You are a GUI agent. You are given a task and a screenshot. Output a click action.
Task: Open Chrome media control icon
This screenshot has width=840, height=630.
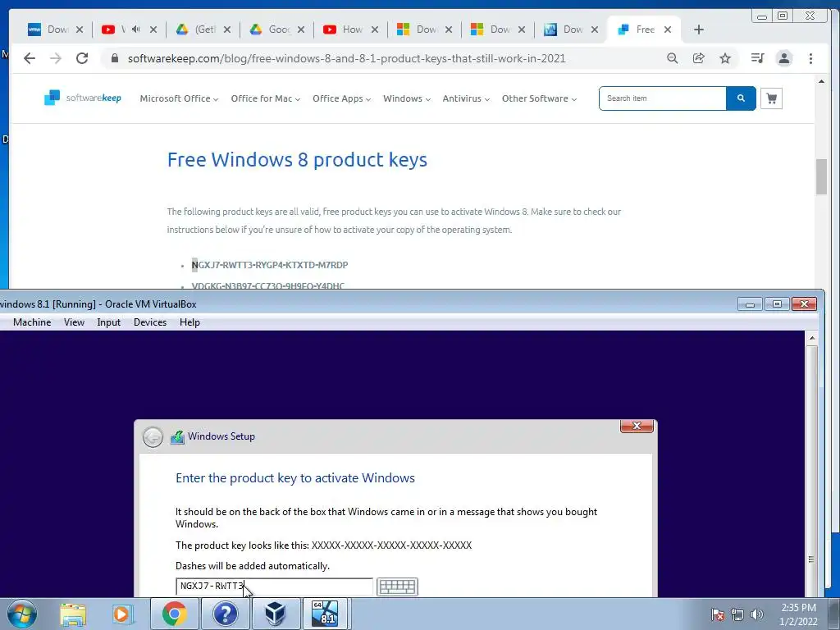(x=757, y=58)
